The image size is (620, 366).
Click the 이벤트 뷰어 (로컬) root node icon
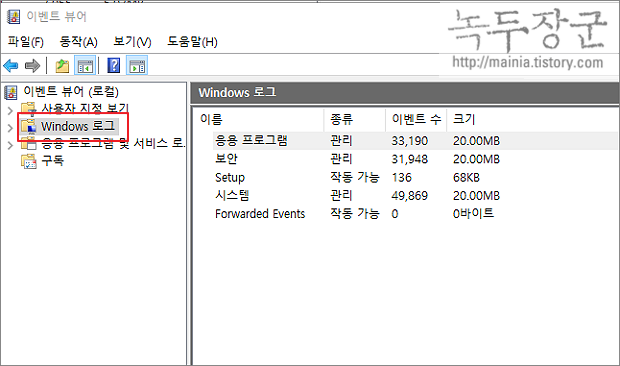(11, 92)
